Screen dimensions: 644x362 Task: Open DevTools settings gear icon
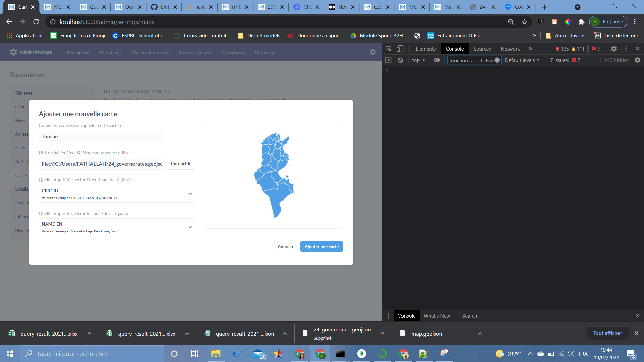coord(614,49)
